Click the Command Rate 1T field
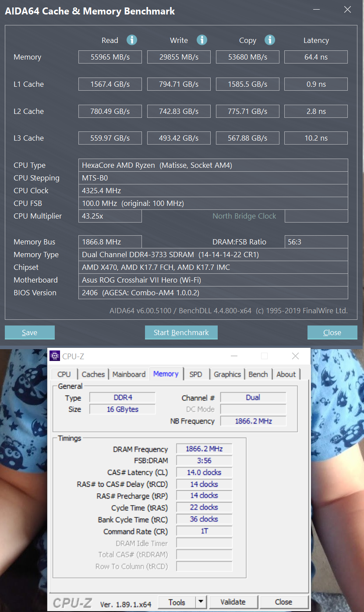 coord(204,531)
